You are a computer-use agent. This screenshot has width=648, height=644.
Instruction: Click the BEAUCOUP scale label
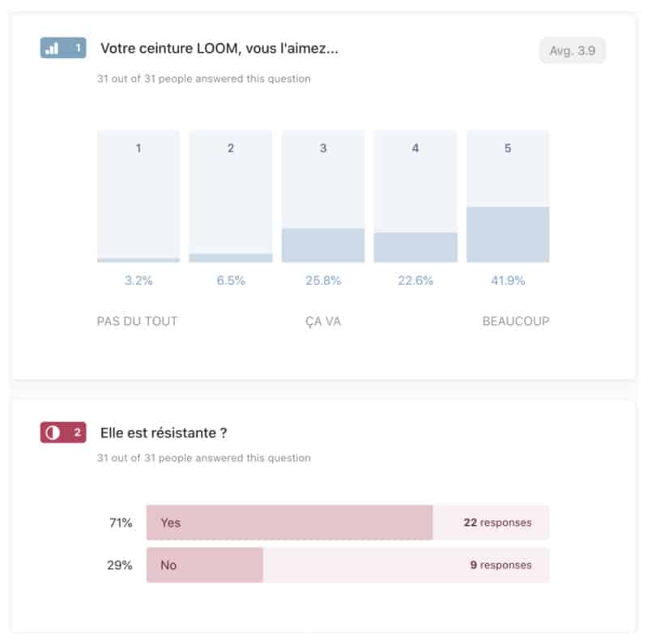coord(516,321)
